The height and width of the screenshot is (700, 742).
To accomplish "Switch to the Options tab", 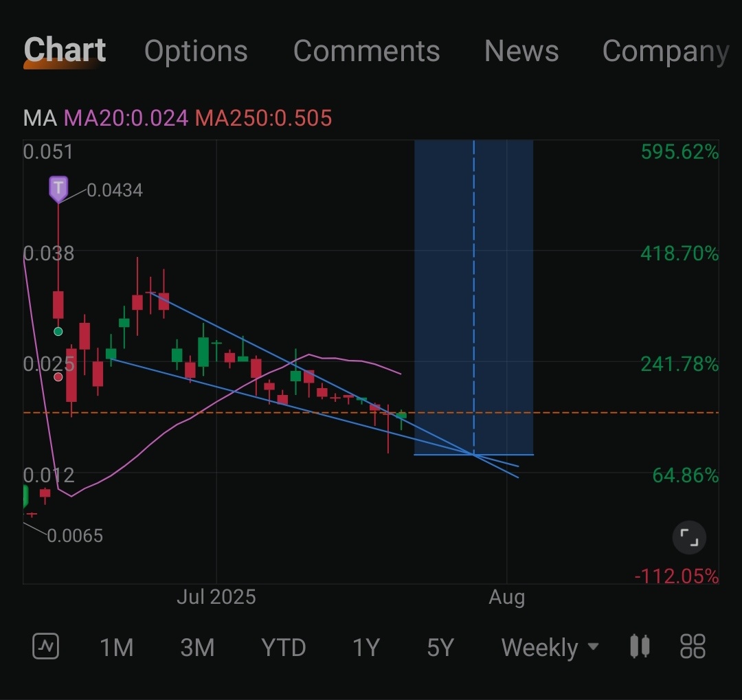I will [x=196, y=51].
